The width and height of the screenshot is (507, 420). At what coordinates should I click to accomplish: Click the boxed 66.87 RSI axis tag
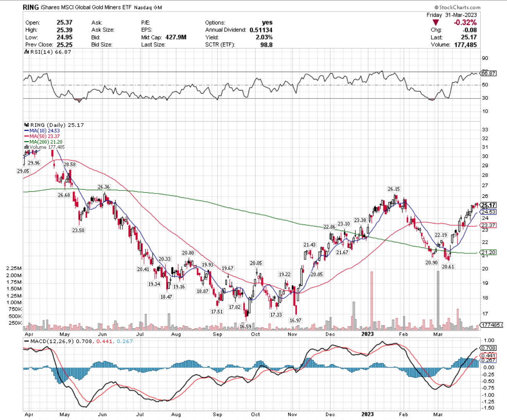click(489, 73)
